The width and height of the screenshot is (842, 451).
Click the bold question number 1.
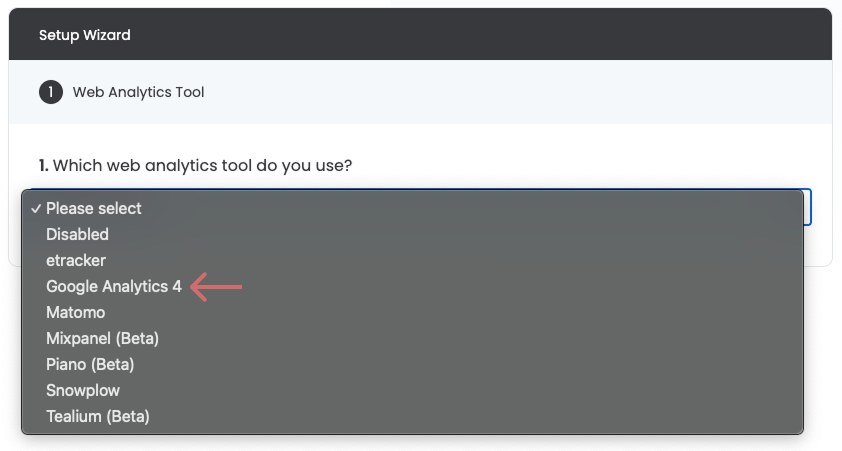[x=43, y=165]
